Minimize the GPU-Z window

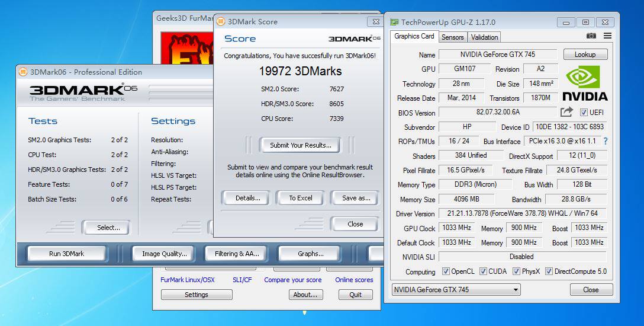[x=566, y=22]
